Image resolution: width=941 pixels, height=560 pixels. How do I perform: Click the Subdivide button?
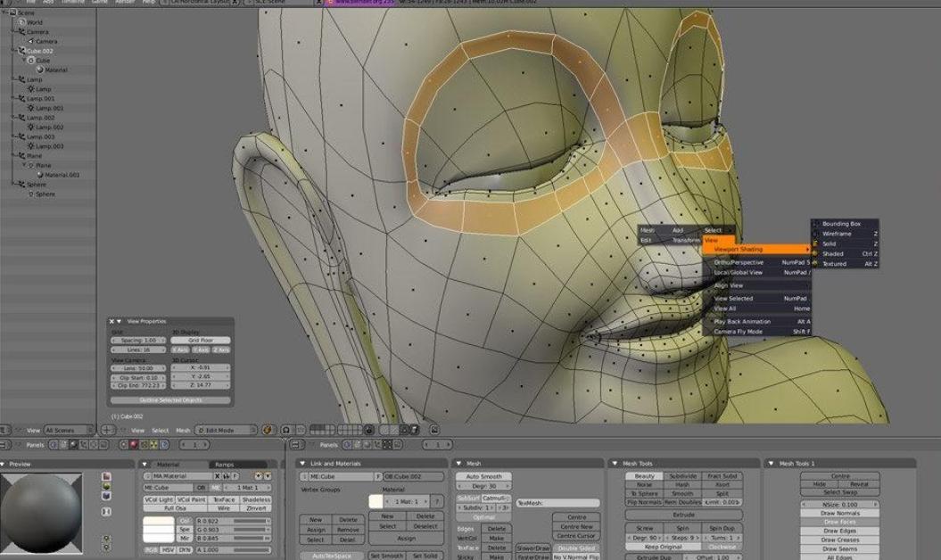(x=682, y=476)
